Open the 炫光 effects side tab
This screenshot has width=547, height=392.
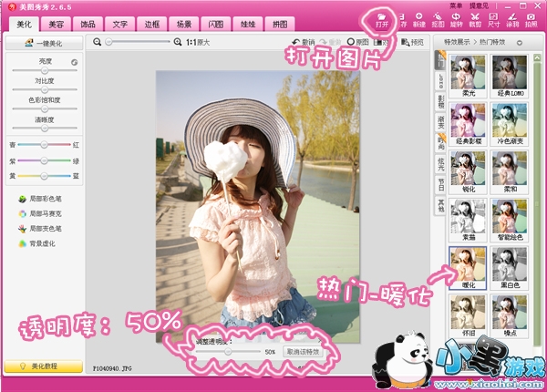click(x=440, y=163)
